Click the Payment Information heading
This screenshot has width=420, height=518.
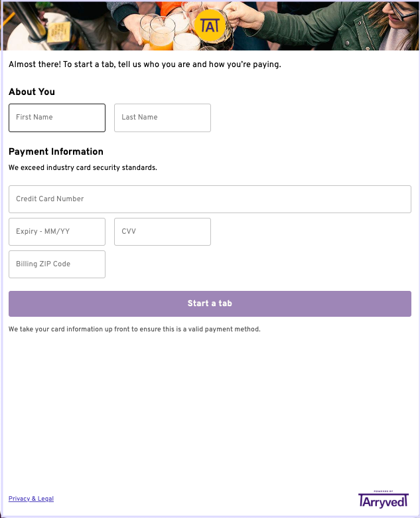[56, 151]
